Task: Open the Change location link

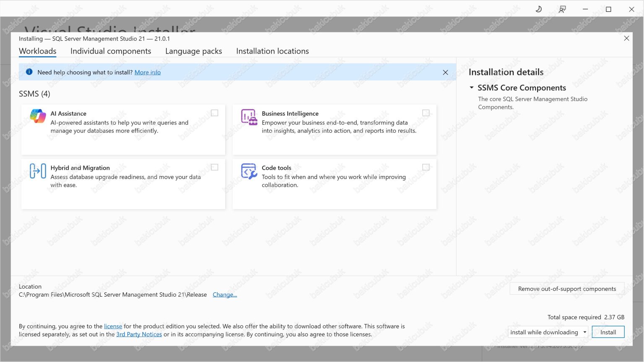Action: (225, 295)
